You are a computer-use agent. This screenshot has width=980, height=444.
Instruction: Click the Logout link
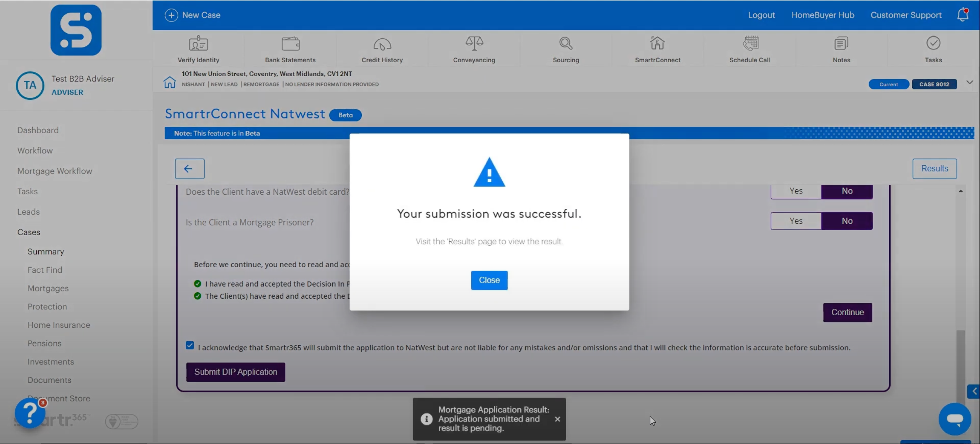(761, 15)
